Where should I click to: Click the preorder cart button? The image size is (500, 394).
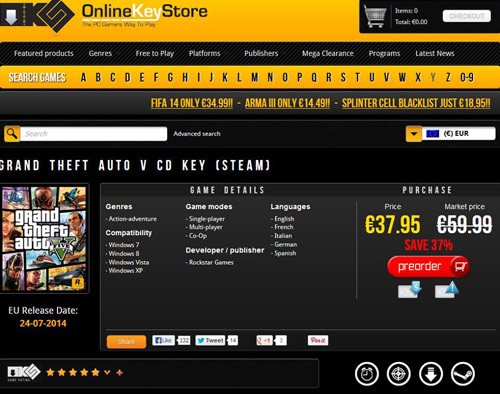tap(428, 266)
